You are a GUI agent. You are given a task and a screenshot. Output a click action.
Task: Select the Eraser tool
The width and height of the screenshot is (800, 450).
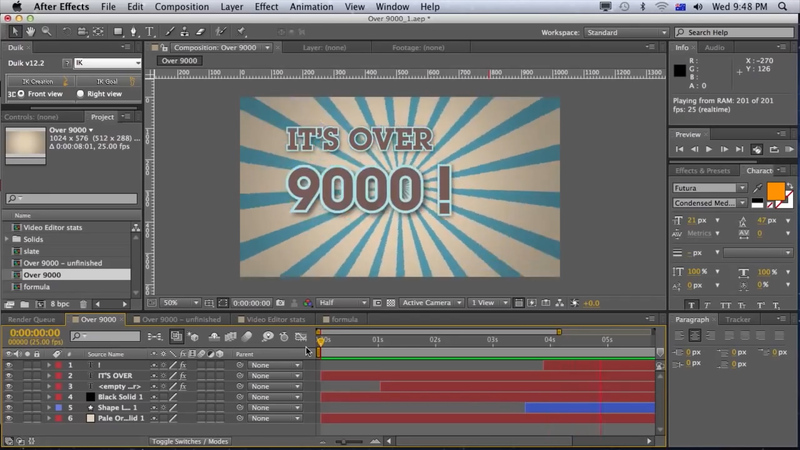(201, 32)
